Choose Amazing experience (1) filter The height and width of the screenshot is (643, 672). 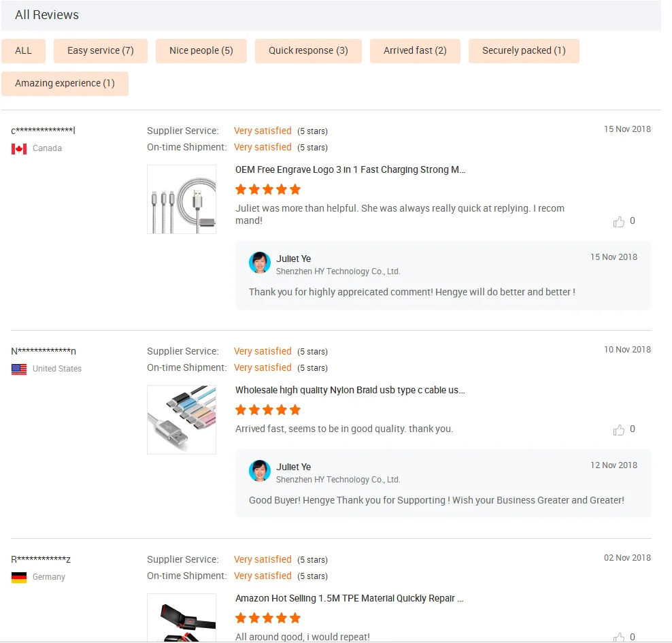tap(65, 83)
